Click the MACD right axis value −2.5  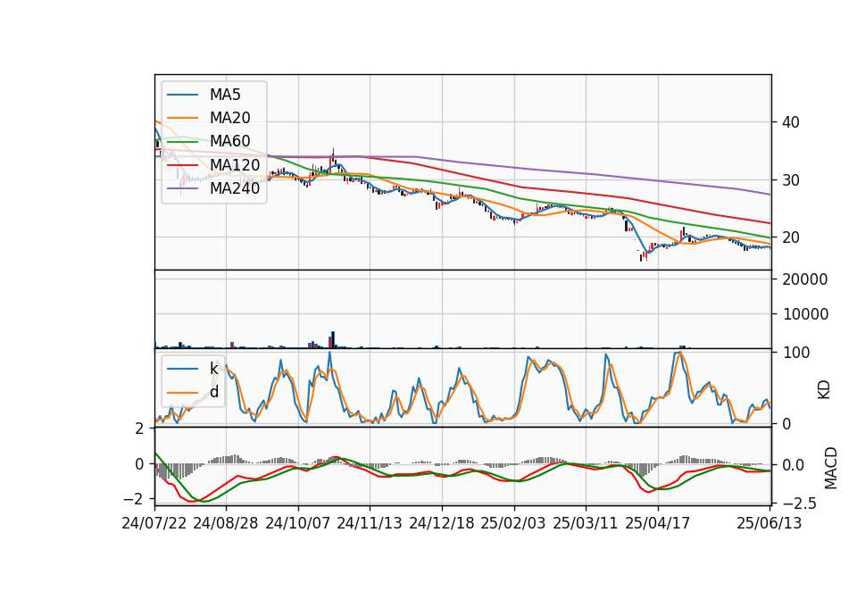800,504
